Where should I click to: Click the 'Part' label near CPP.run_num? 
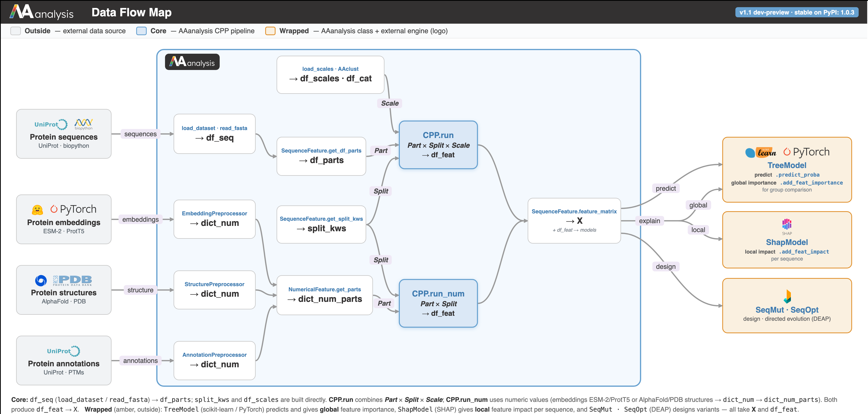384,303
